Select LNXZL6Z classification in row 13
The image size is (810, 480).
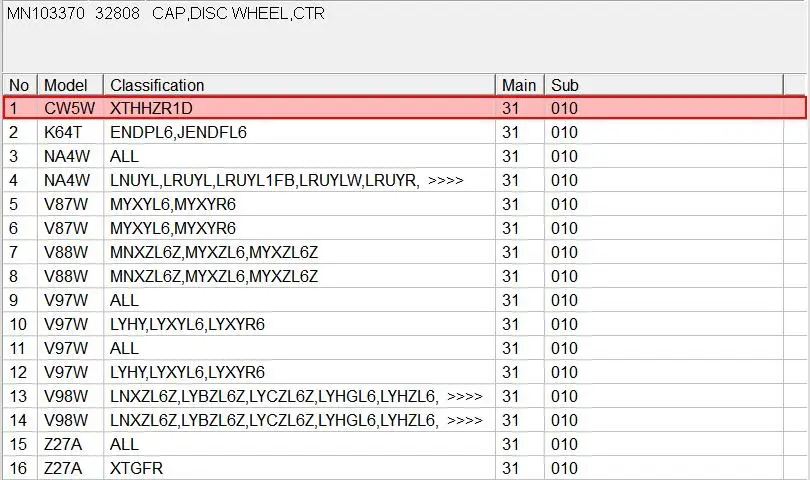[274, 396]
